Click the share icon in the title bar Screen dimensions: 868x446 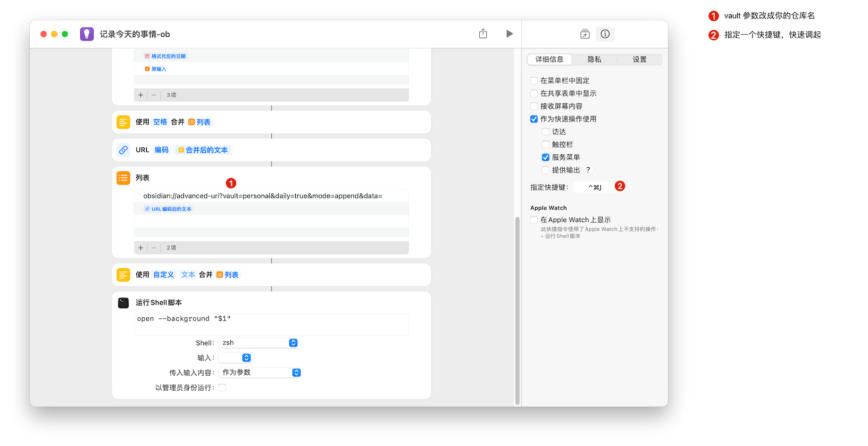483,34
